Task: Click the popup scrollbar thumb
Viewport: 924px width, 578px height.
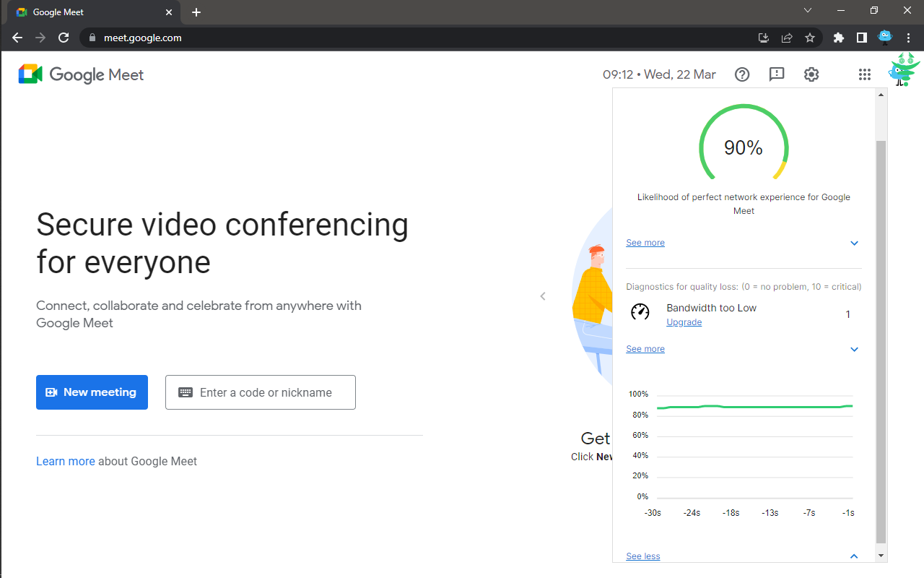Action: point(880,342)
